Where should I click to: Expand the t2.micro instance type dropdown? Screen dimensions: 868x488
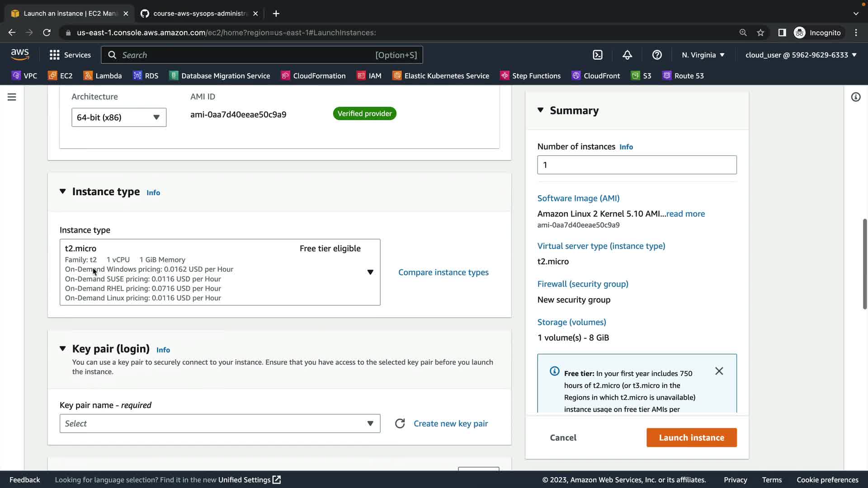pos(370,272)
